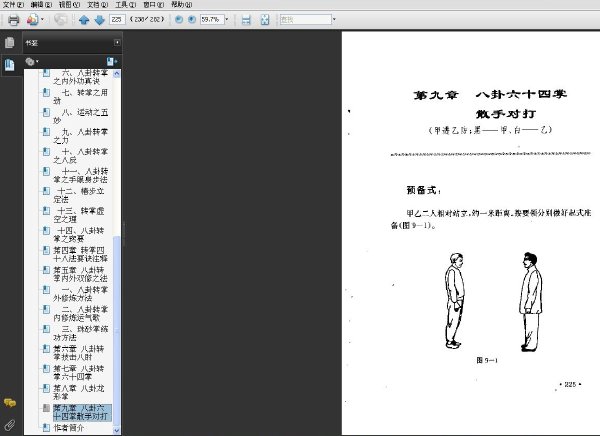Open the bookmarks options gear menu
Screen dimensions: 600x436
[32, 61]
